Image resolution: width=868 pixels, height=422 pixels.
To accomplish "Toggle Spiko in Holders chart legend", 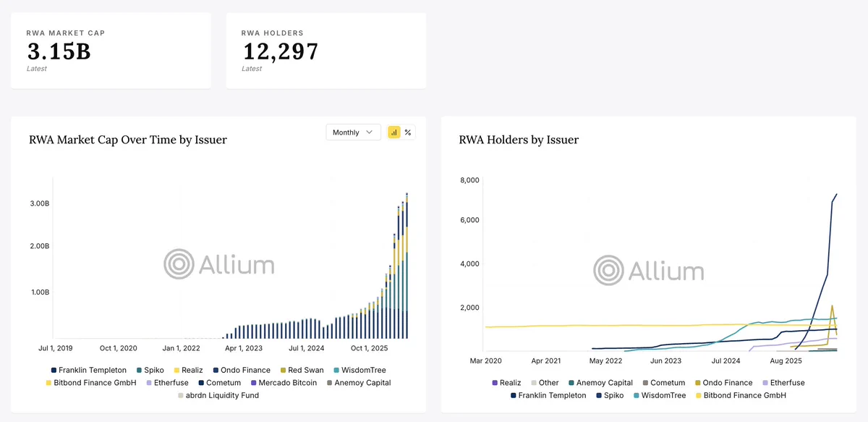I will [610, 396].
